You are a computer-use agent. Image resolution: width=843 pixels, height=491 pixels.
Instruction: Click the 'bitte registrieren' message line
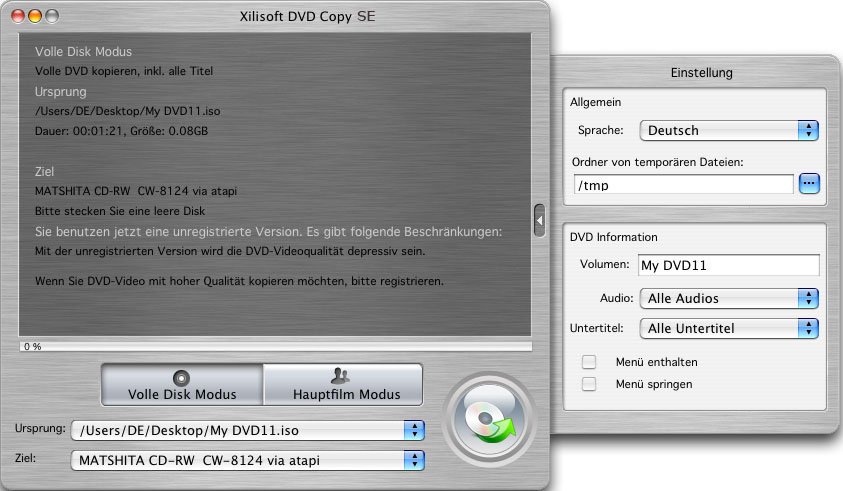tap(239, 281)
